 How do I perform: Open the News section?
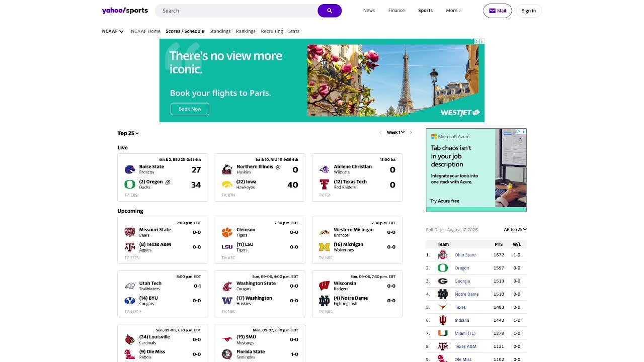369,11
